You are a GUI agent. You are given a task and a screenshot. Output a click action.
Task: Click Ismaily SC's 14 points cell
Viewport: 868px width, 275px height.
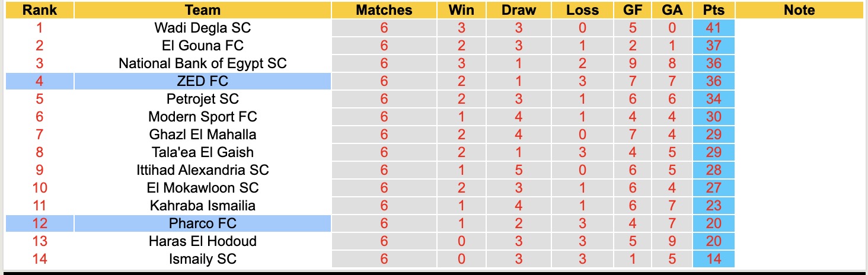[713, 259]
